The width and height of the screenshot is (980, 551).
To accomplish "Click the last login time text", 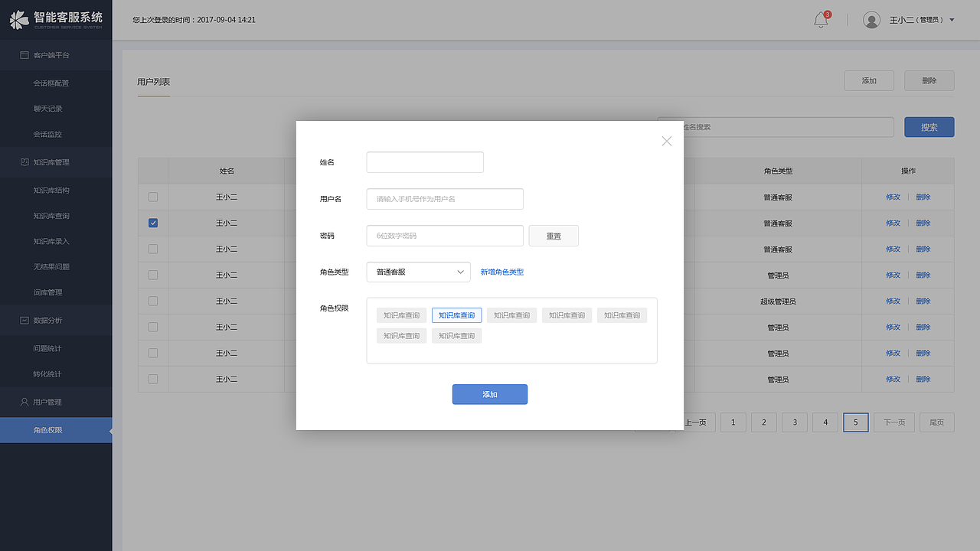I will click(194, 20).
